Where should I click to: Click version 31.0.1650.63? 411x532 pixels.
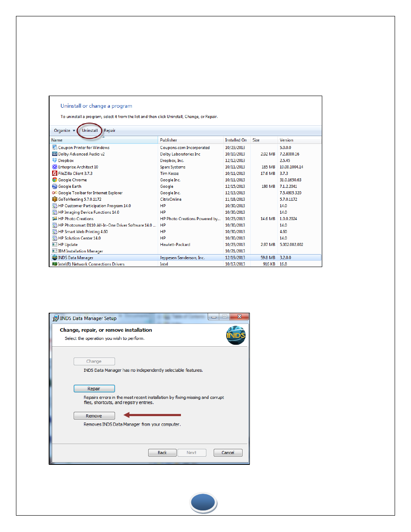tap(290, 180)
